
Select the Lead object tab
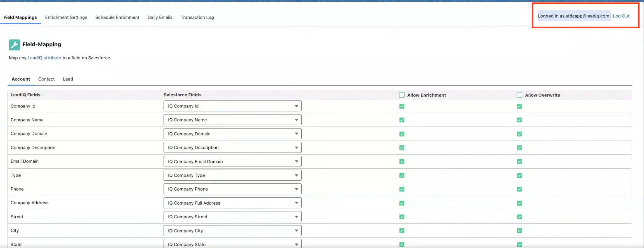[68, 79]
